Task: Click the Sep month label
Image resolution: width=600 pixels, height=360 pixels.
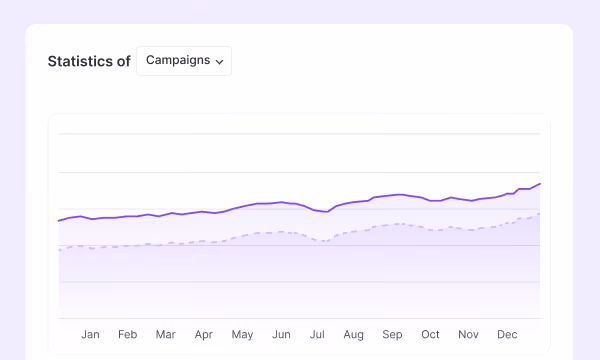Action: 392,335
